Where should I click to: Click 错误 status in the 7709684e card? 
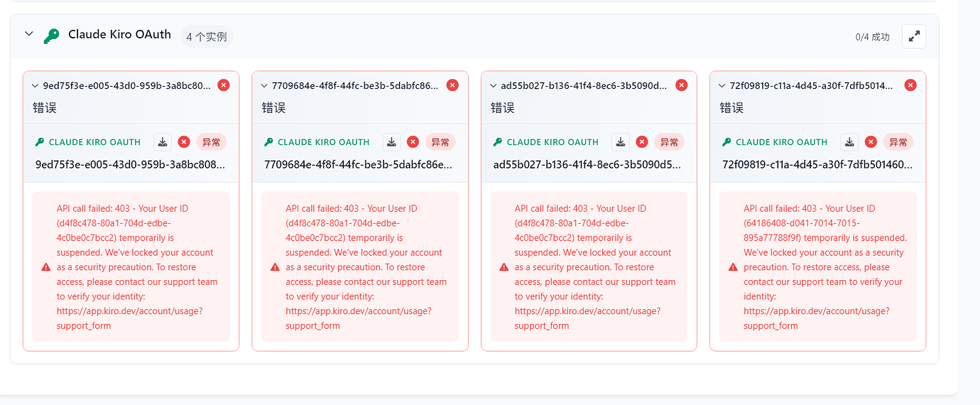[x=273, y=108]
